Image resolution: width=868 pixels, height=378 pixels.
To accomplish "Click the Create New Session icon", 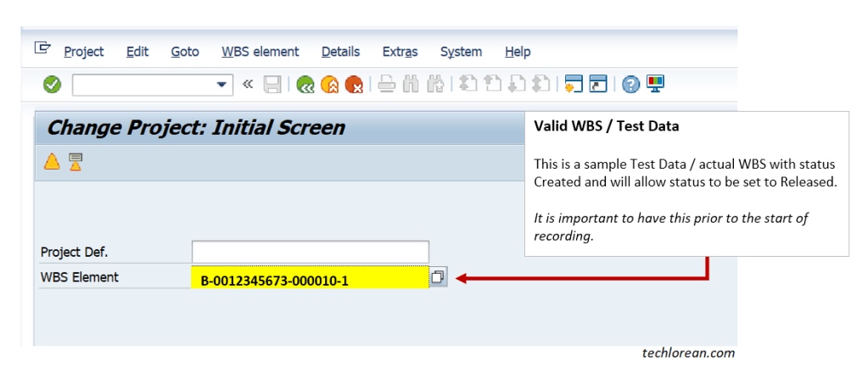I will pos(574,84).
